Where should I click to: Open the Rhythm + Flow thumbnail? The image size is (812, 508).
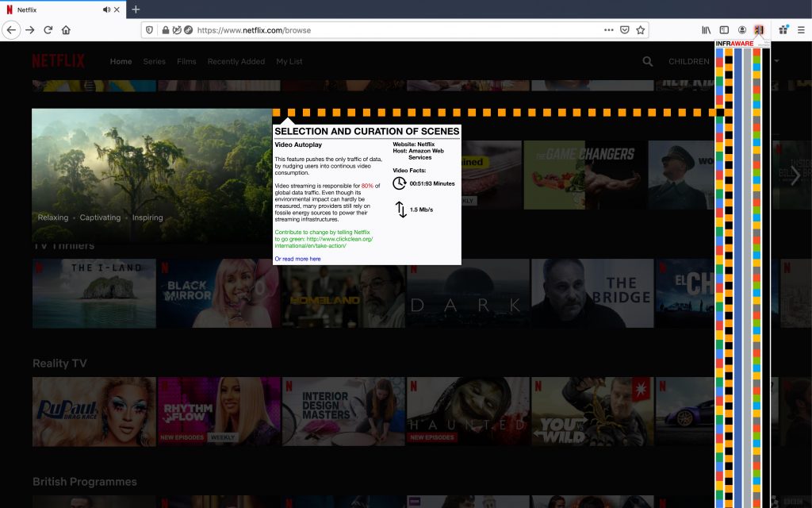(219, 412)
